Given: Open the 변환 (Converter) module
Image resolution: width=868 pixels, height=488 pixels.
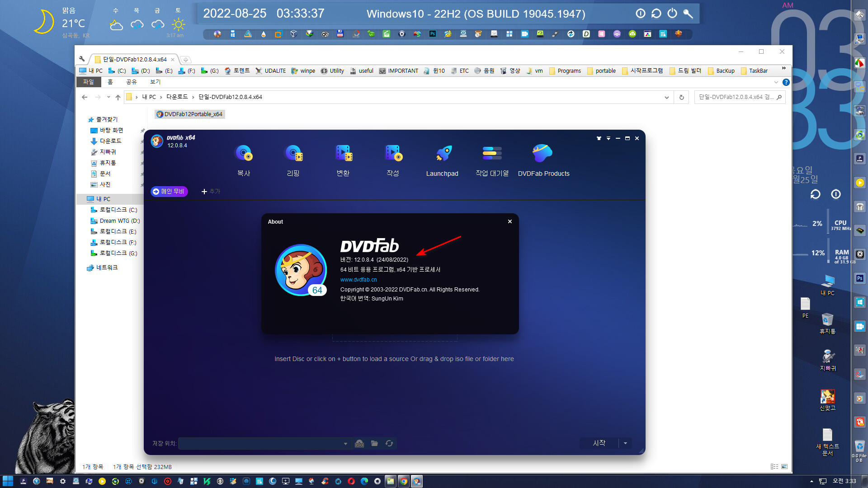Looking at the screenshot, I should 343,160.
